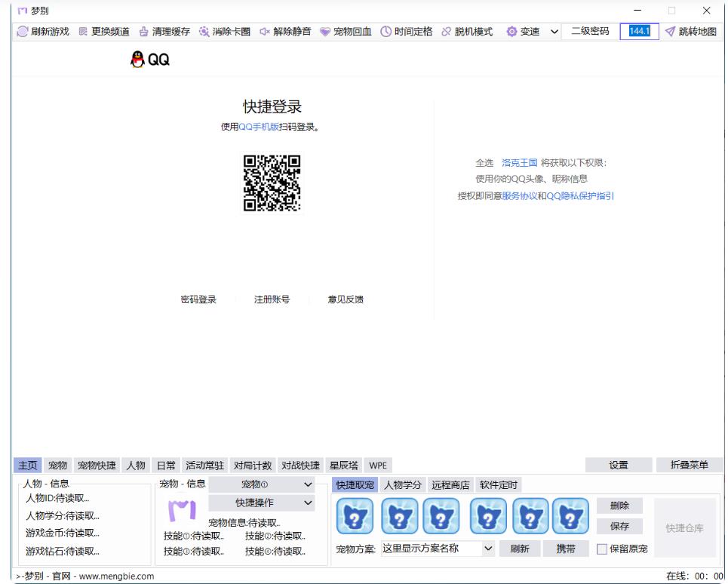The height and width of the screenshot is (584, 728).
Task: Click the 刷新游戏 refresh icon
Action: (x=22, y=32)
